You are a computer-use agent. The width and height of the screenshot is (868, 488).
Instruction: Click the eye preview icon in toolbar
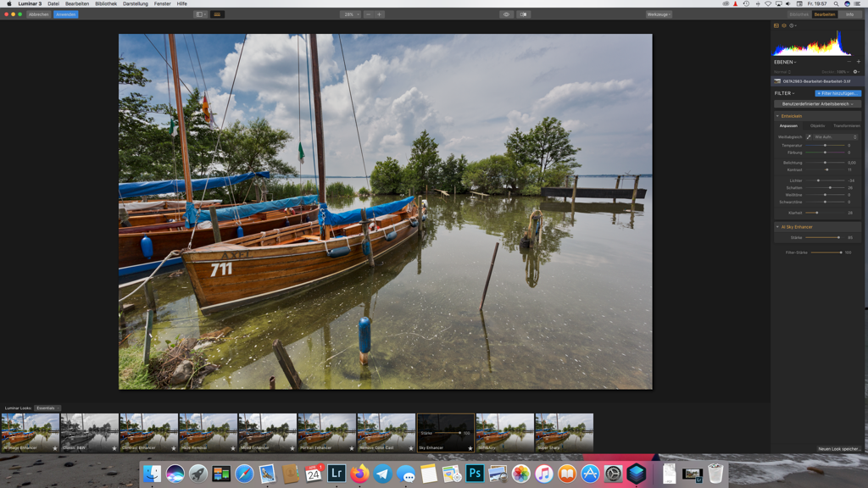pyautogui.click(x=506, y=14)
